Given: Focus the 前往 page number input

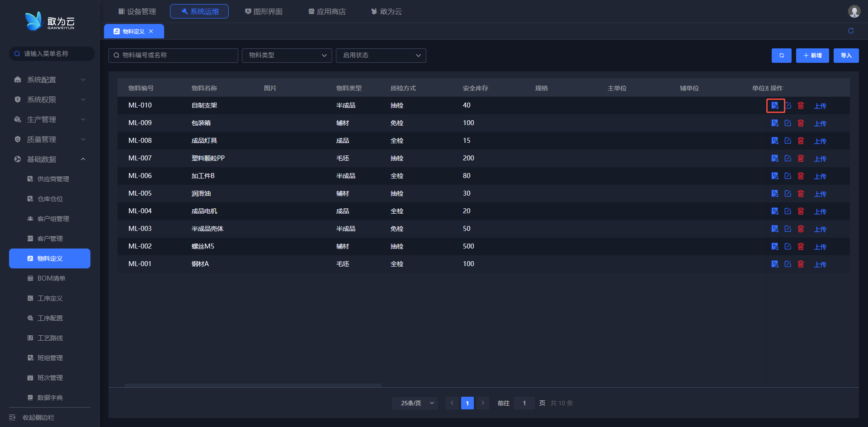Looking at the screenshot, I should 524,403.
